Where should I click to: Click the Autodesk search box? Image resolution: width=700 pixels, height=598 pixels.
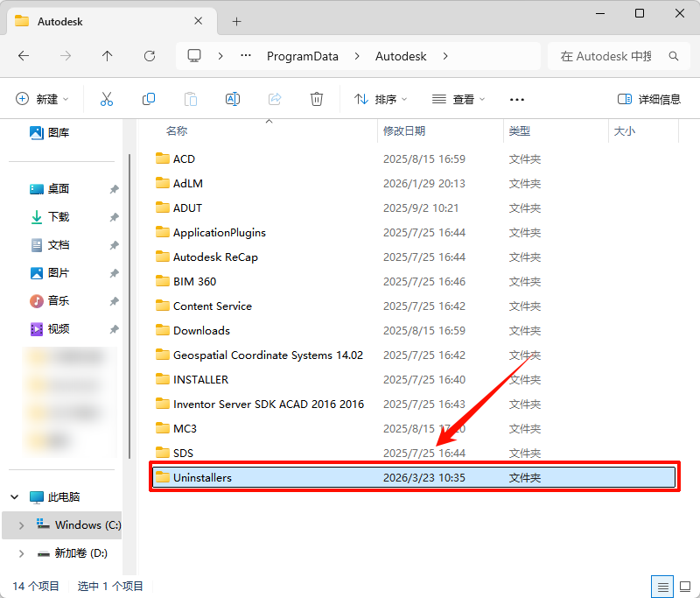point(612,56)
